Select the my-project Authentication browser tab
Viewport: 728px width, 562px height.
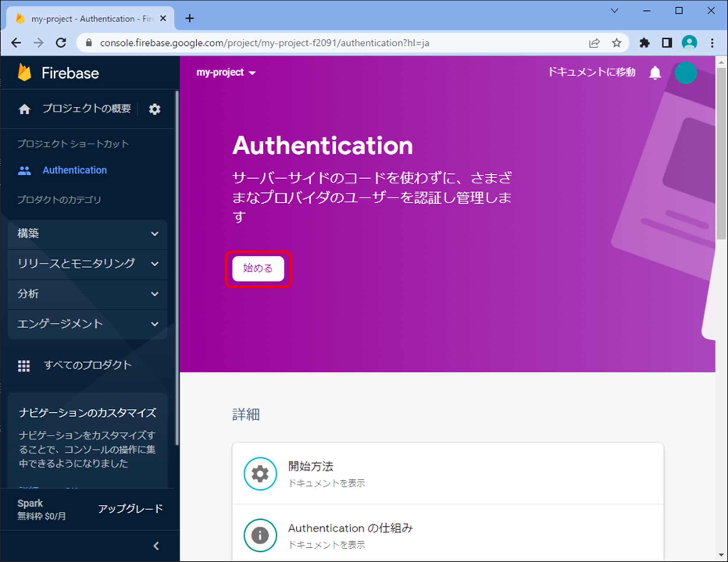point(90,19)
